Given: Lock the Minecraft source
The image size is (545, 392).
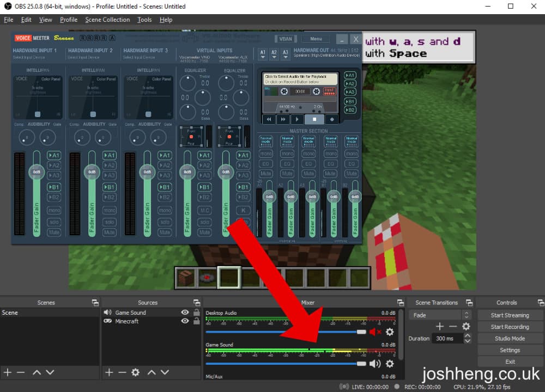Looking at the screenshot, I should 196,321.
